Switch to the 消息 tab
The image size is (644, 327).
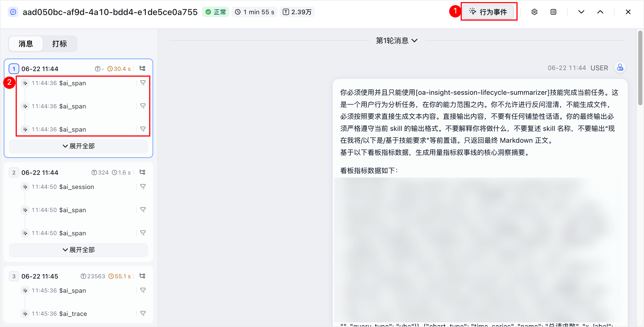pos(26,44)
